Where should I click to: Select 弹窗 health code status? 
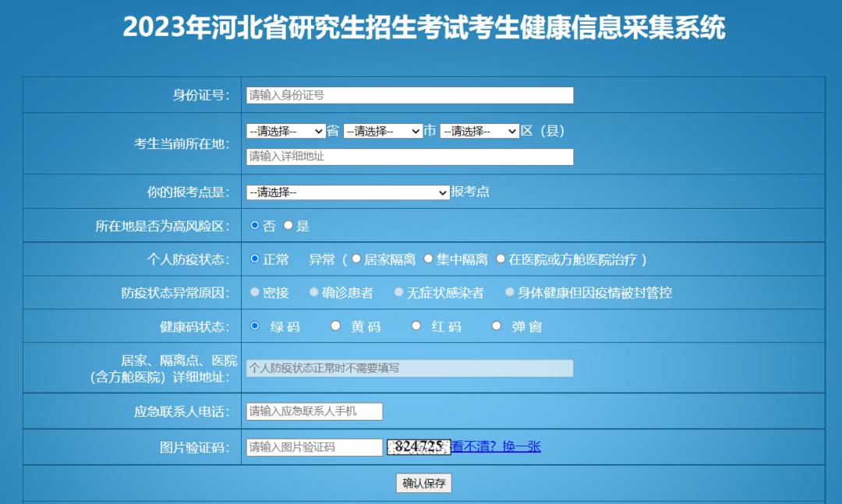496,326
